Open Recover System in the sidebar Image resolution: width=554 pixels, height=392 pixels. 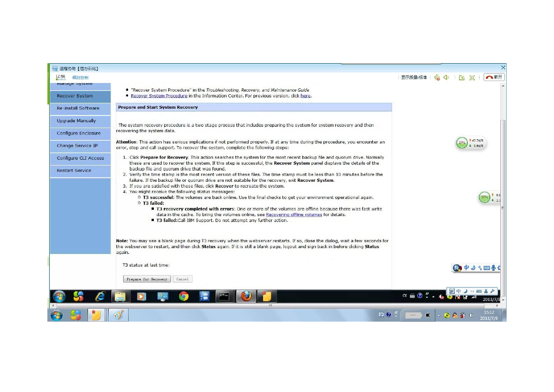pos(80,96)
